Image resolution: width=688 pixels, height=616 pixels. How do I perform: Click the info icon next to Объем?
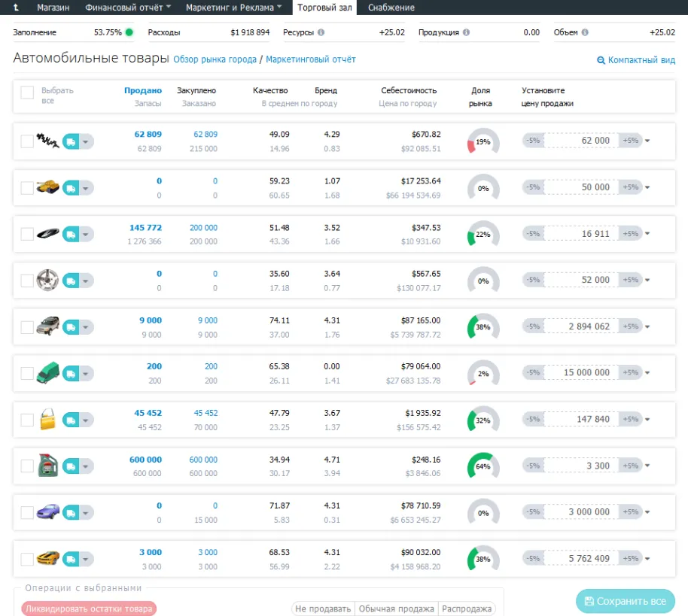click(585, 32)
